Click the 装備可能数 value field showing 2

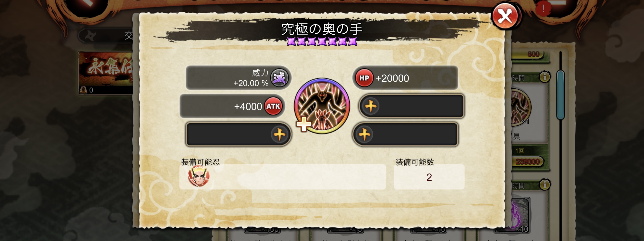coord(429,177)
